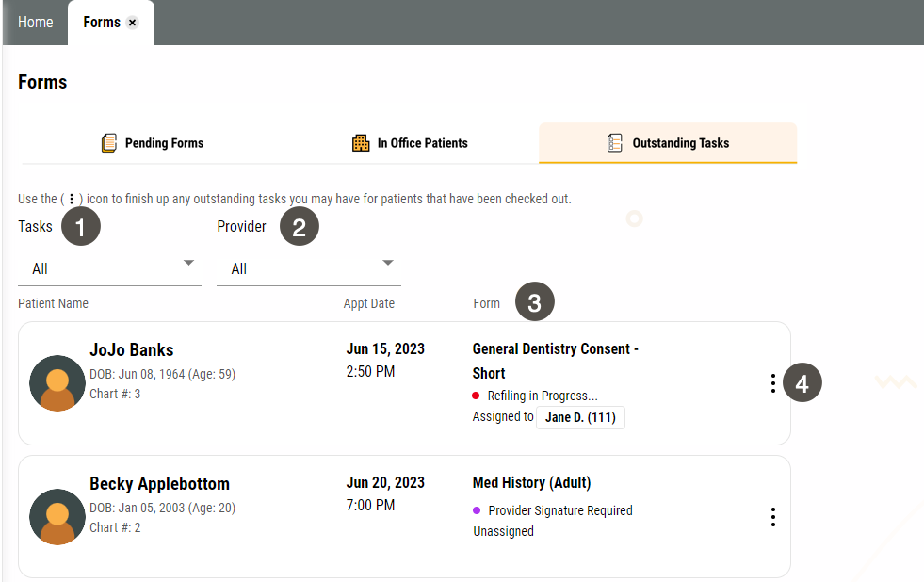Click JoJo Banks' avatar picture
Viewport: 924px width, 582px height.
coord(57,383)
